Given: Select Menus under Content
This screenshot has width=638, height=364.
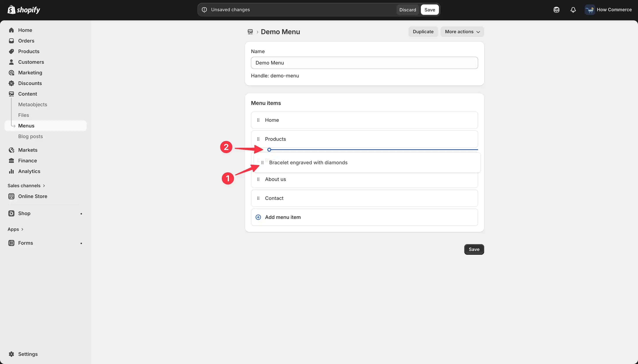Looking at the screenshot, I should coord(46,126).
